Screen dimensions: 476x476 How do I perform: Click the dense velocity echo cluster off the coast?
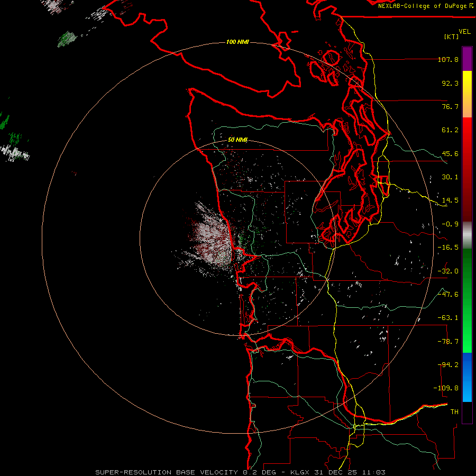click(x=209, y=240)
